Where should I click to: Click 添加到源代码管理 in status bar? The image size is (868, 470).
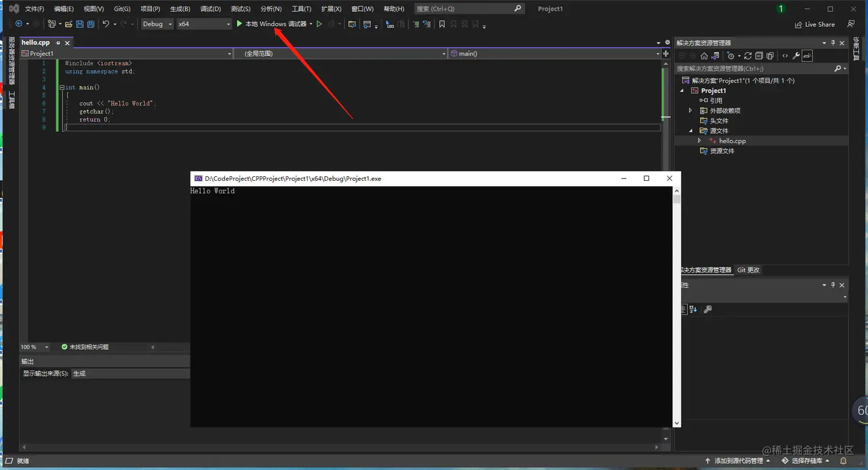click(738, 461)
